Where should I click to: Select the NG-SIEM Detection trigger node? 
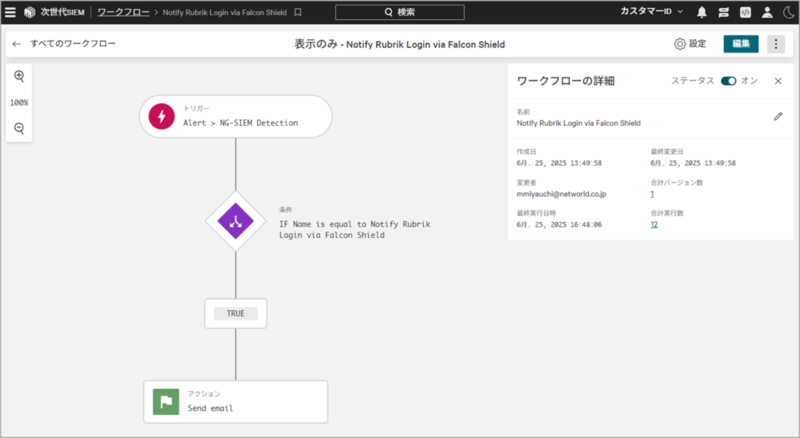236,116
